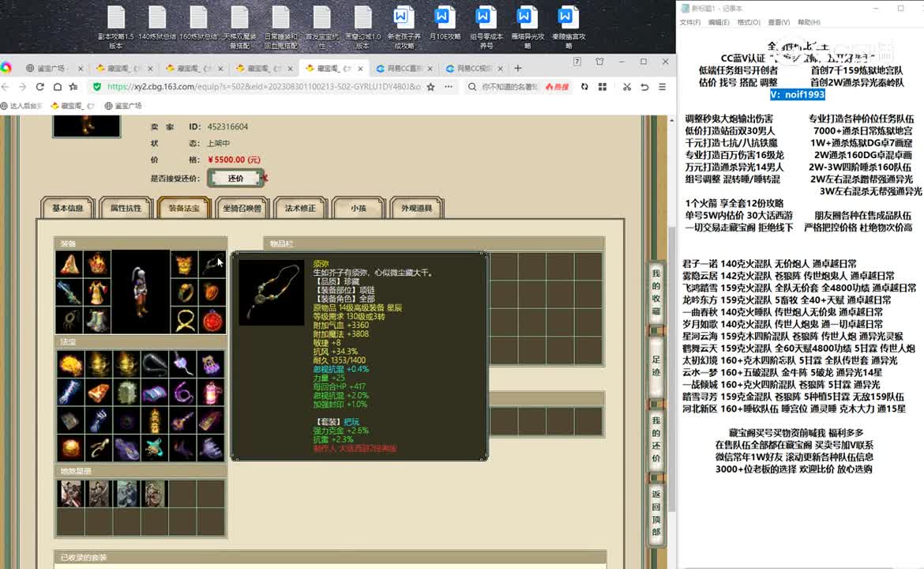Focus the browser search box
The width and height of the screenshot is (924, 569).
(x=509, y=87)
